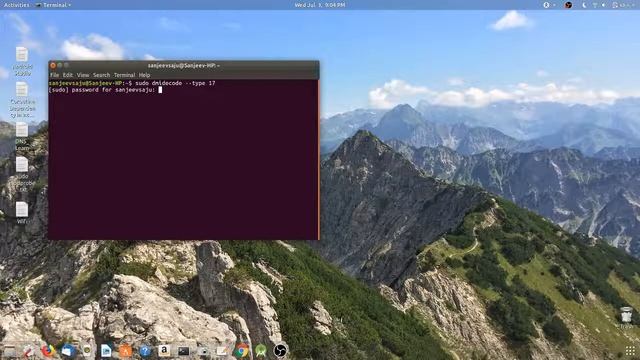640x360 pixels.
Task: Click the terminal title bar text
Action: point(184,65)
